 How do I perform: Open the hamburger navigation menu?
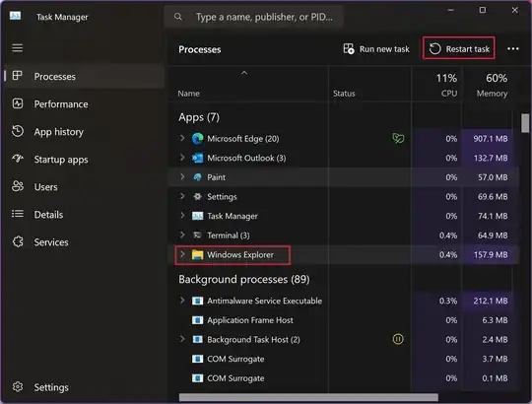pyautogui.click(x=18, y=48)
